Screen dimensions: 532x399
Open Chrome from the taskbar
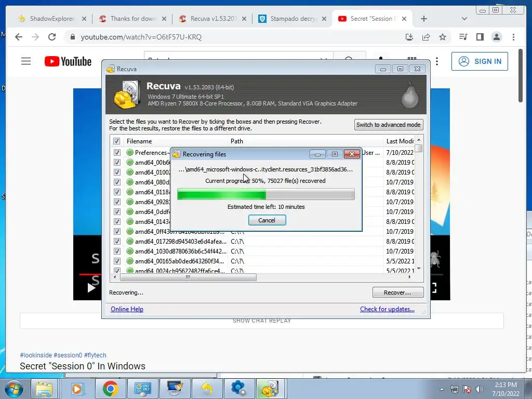point(110,389)
